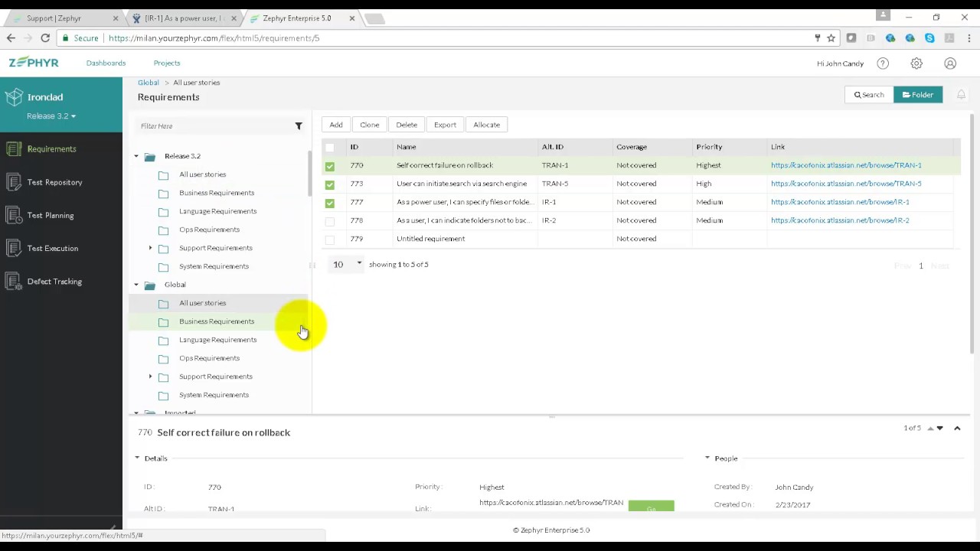
Task: Collapse the Release 3.2 tree node
Action: click(x=136, y=156)
